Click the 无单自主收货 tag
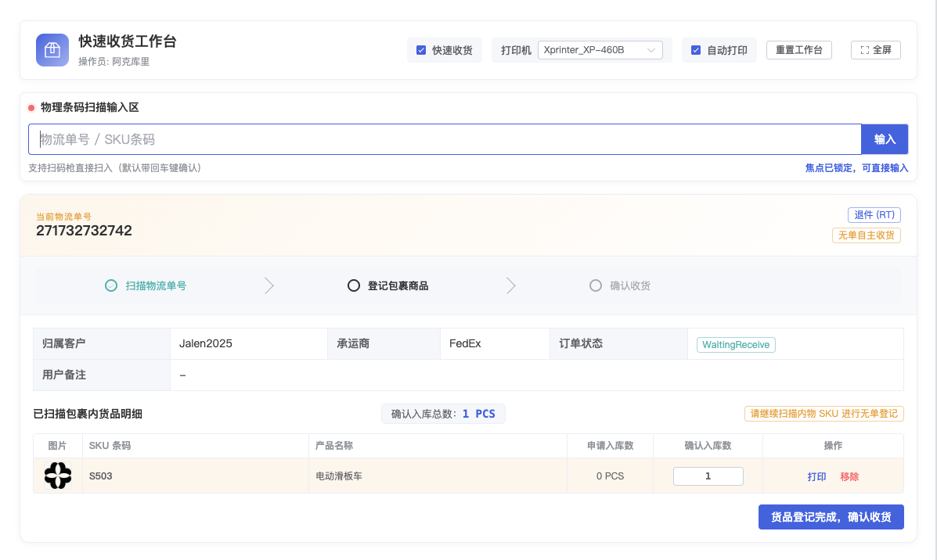This screenshot has width=937, height=560. (x=866, y=235)
